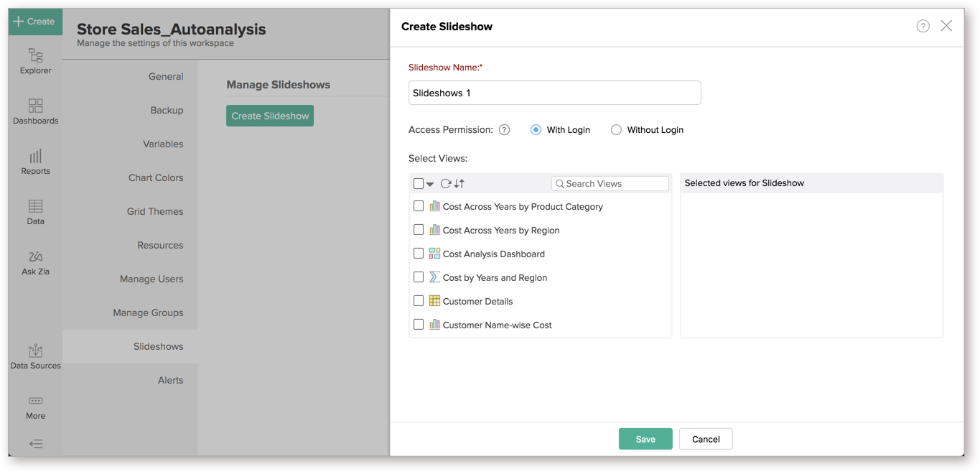Screen dimensions: 980x472
Task: Click the Customer Name-wise Cost label
Action: click(497, 325)
